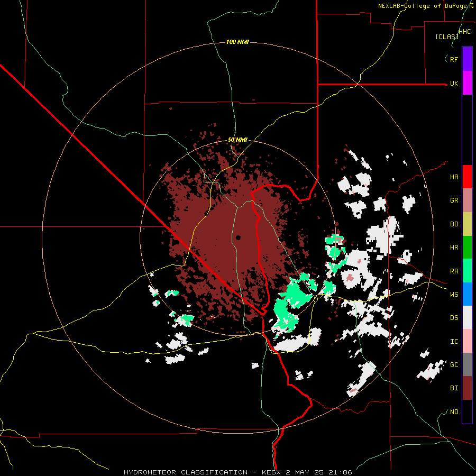The image size is (476, 476).
Task: Click the RA bright green legend swatch
Action: 467,271
